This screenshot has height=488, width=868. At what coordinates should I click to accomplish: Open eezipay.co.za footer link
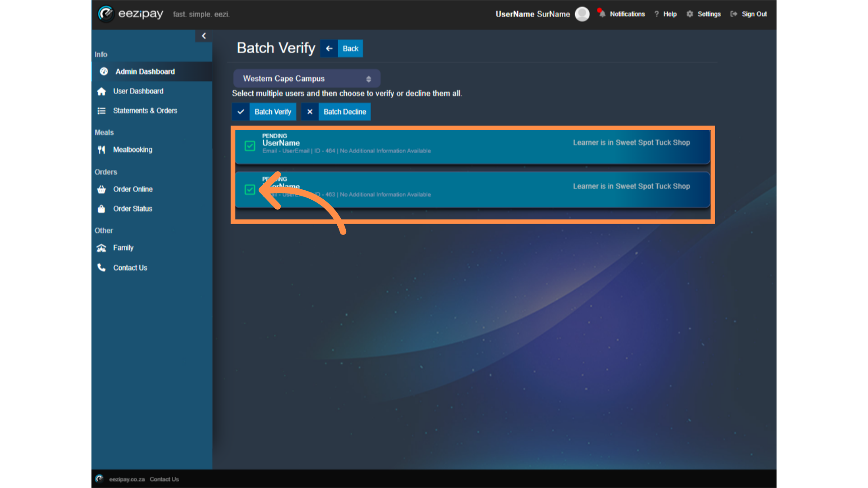127,479
